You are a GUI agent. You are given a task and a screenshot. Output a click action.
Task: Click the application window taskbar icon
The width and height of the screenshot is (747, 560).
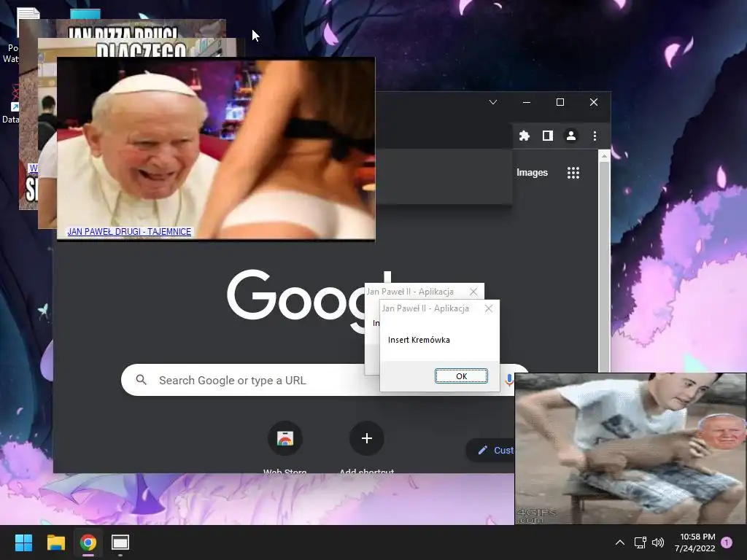click(x=120, y=542)
